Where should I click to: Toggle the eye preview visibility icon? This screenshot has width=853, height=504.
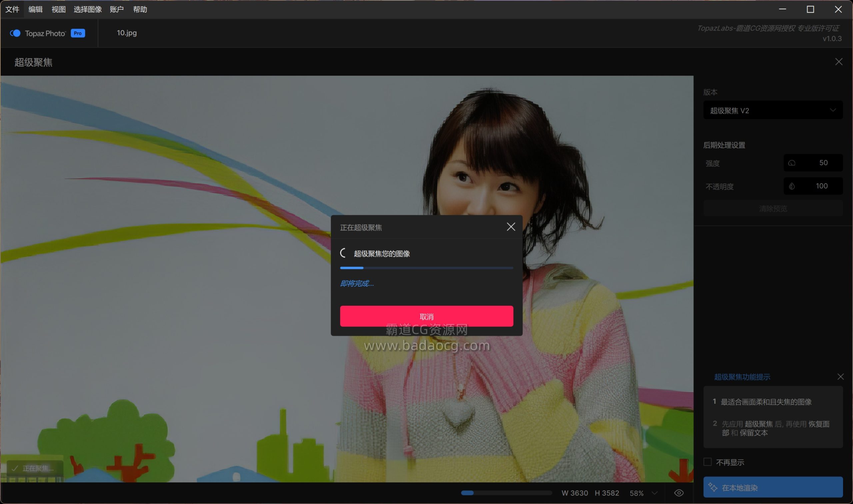pyautogui.click(x=679, y=493)
